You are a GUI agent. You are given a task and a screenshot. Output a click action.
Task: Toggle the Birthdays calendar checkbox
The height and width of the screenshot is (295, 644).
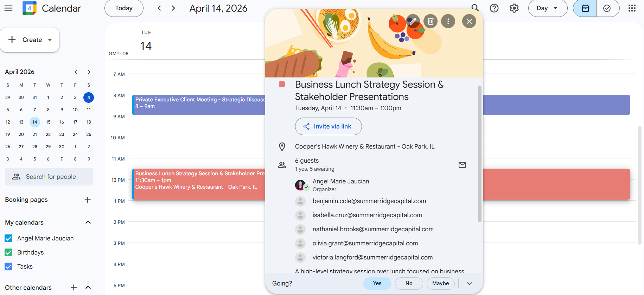pos(9,252)
